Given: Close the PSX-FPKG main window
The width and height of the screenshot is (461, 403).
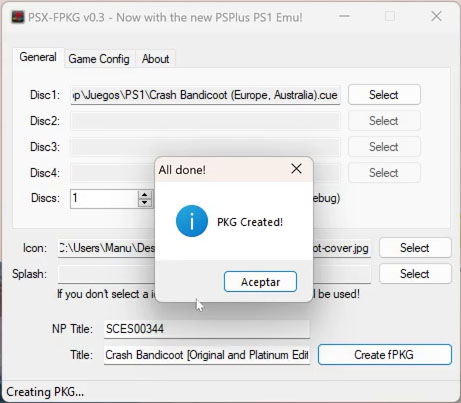Looking at the screenshot, I should (x=436, y=16).
